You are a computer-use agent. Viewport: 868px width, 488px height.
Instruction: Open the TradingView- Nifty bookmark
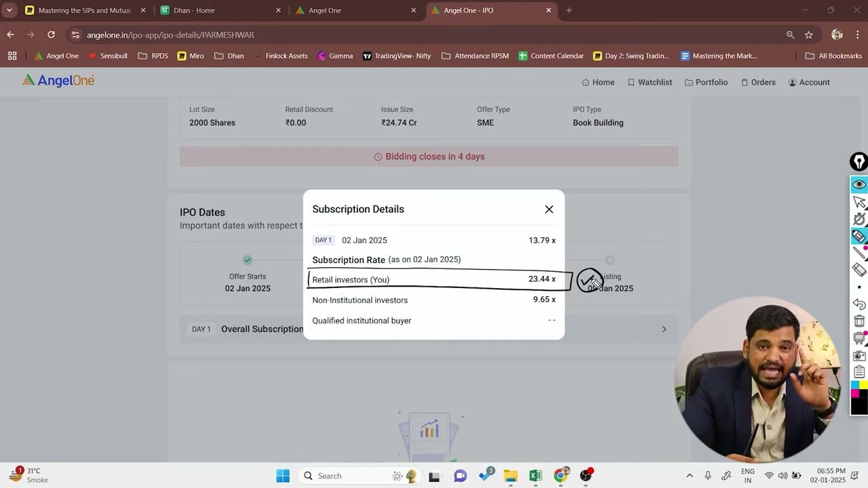click(x=397, y=56)
